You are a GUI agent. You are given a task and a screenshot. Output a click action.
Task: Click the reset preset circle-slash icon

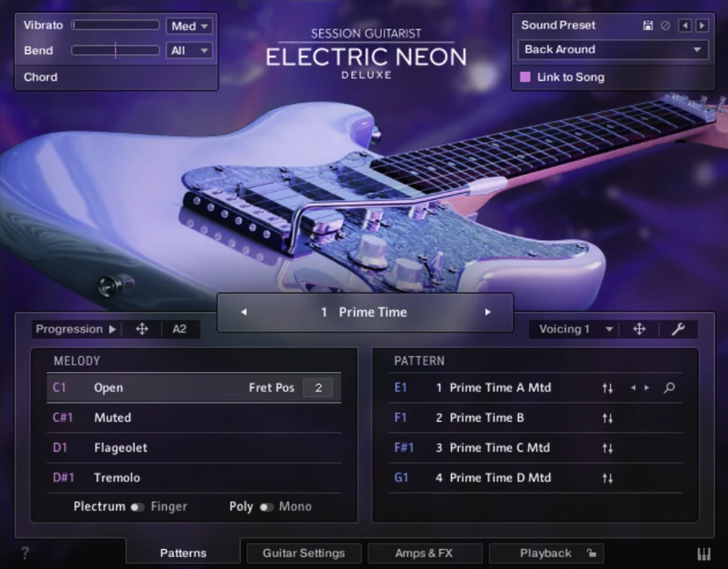pyautogui.click(x=665, y=25)
